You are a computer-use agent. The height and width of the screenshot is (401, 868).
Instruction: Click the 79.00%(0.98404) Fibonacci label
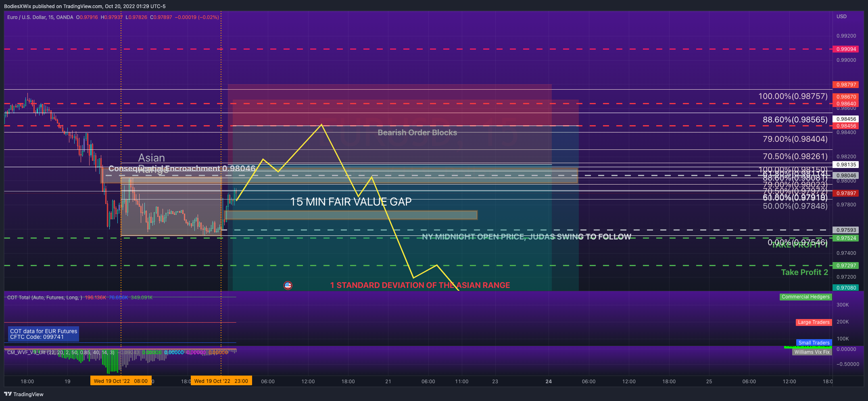point(795,139)
